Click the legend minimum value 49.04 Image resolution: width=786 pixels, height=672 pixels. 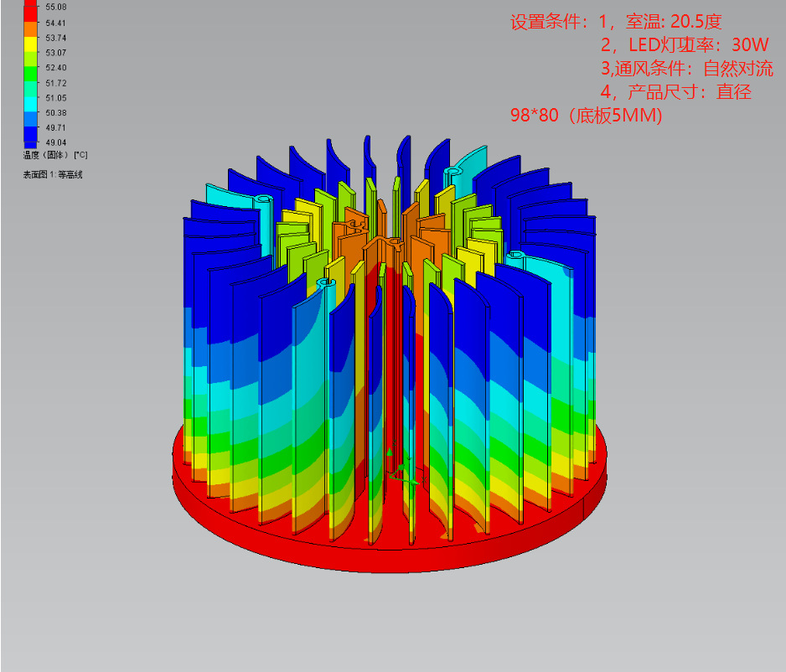click(55, 142)
